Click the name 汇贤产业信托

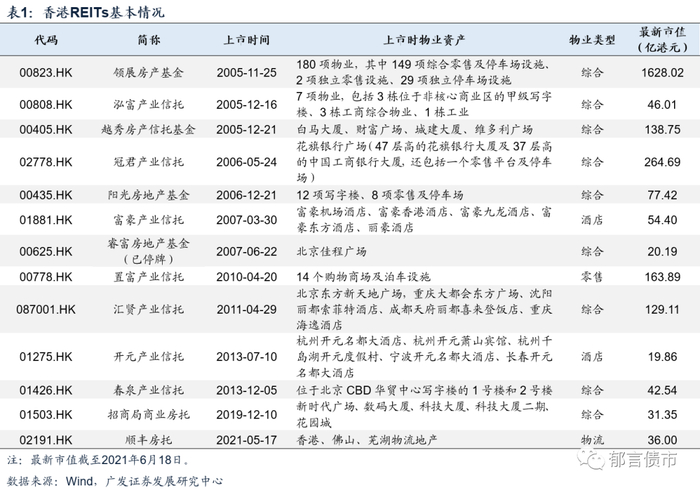(149, 309)
